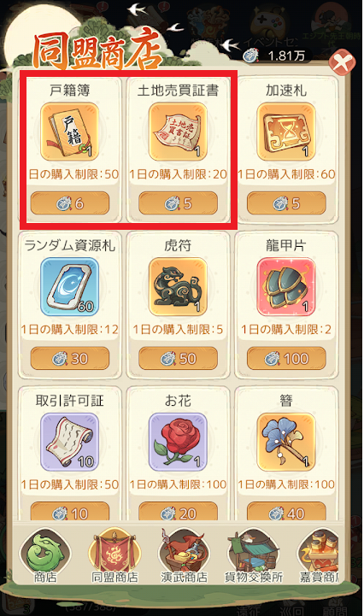Tap the 戸籍簿 book item icon
Viewport: 364px width, 616px height.
click(69, 132)
